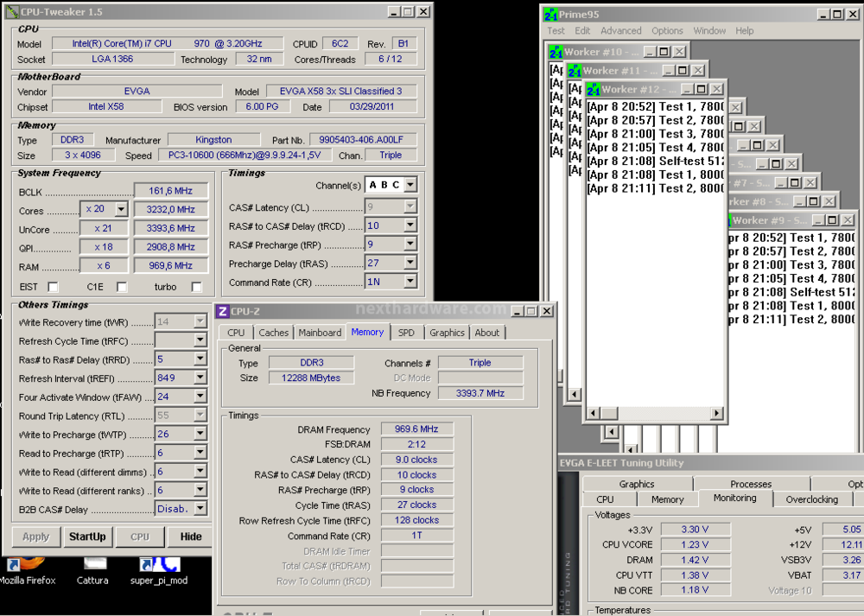Toggle the C1E checkbox

[122, 287]
